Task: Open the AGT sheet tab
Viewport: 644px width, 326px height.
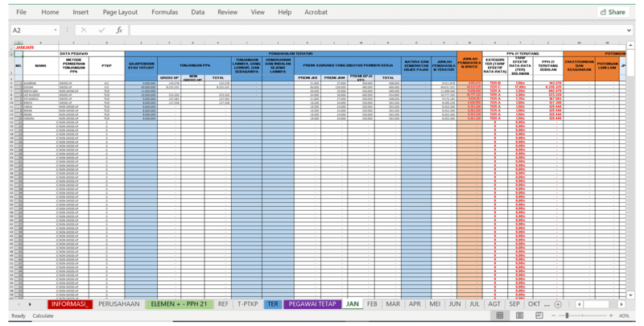Action: click(x=494, y=304)
